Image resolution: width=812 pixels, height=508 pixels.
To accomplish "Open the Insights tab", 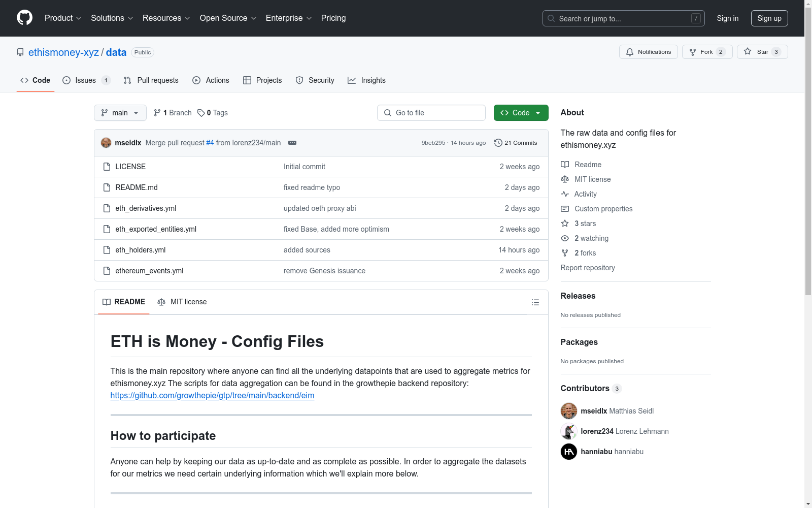I will (x=366, y=80).
